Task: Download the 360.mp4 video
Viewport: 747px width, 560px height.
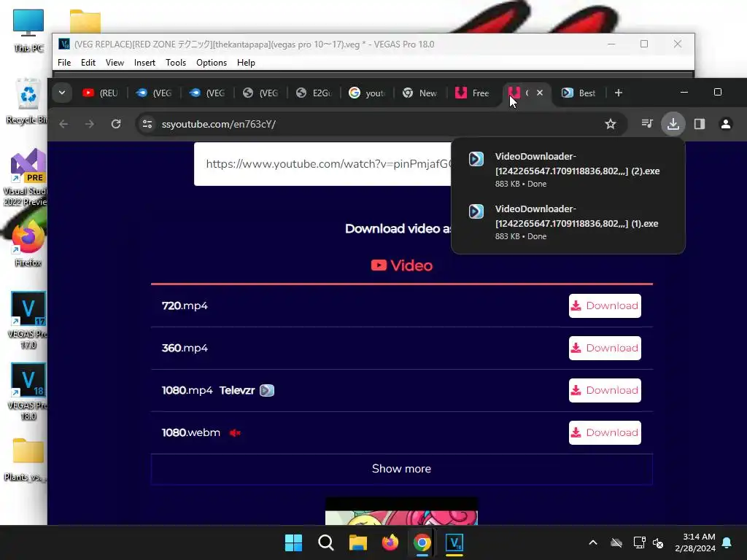Action: [605, 348]
